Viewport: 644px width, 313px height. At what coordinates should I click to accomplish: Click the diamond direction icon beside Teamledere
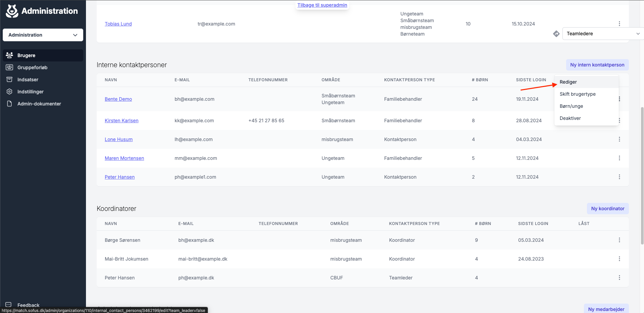coord(556,34)
